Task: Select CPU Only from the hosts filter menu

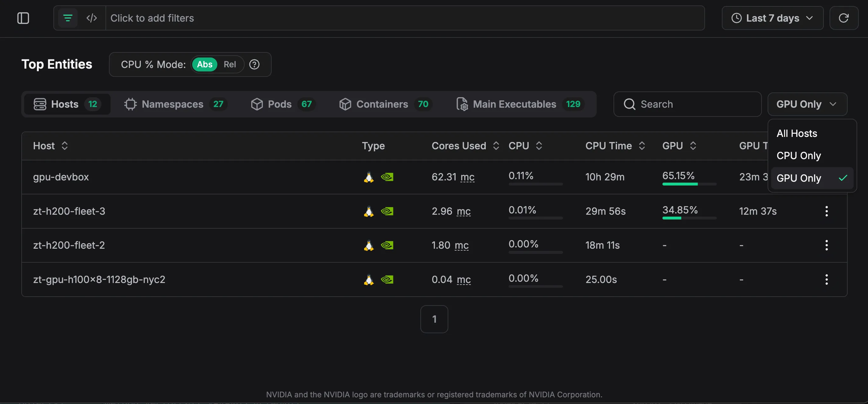Action: coord(799,155)
